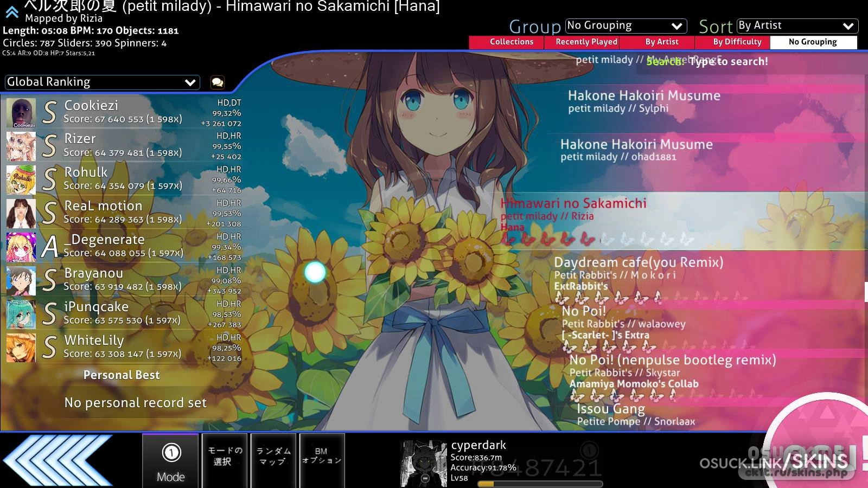
Task: Click the double-chevron icon beside song title
Action: point(12,12)
